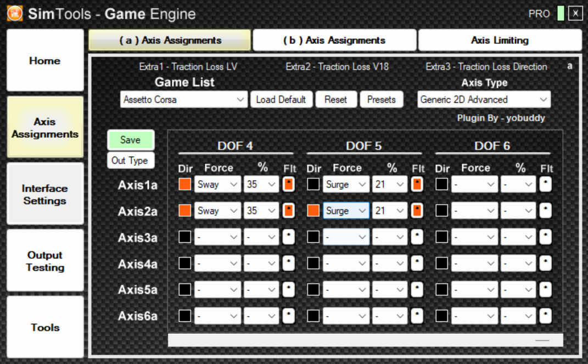Toggle DOF 6 direction box for Axis1a
Image resolution: width=588 pixels, height=364 pixels.
tap(442, 184)
